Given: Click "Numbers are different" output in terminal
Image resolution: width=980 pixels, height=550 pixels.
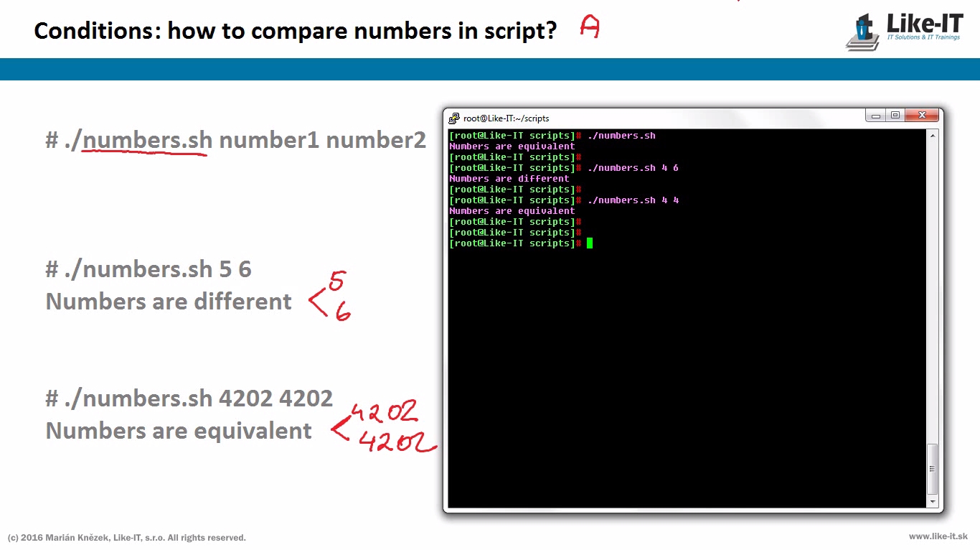Looking at the screenshot, I should 509,179.
